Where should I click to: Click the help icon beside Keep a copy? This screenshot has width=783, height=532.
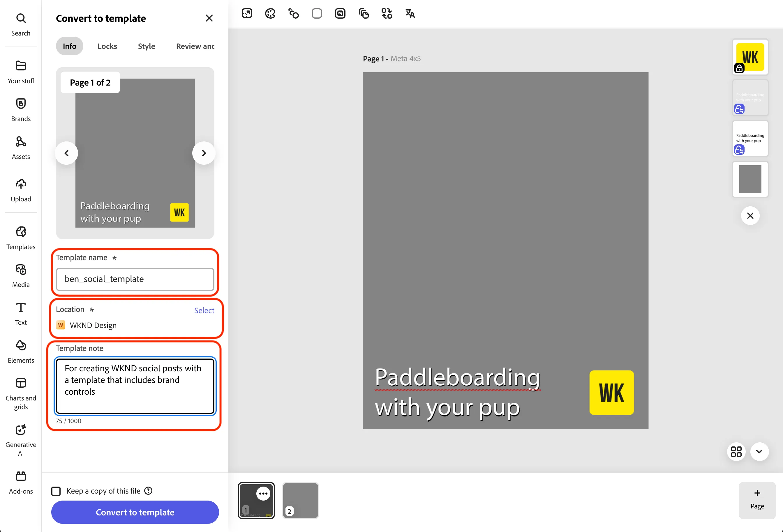click(148, 491)
